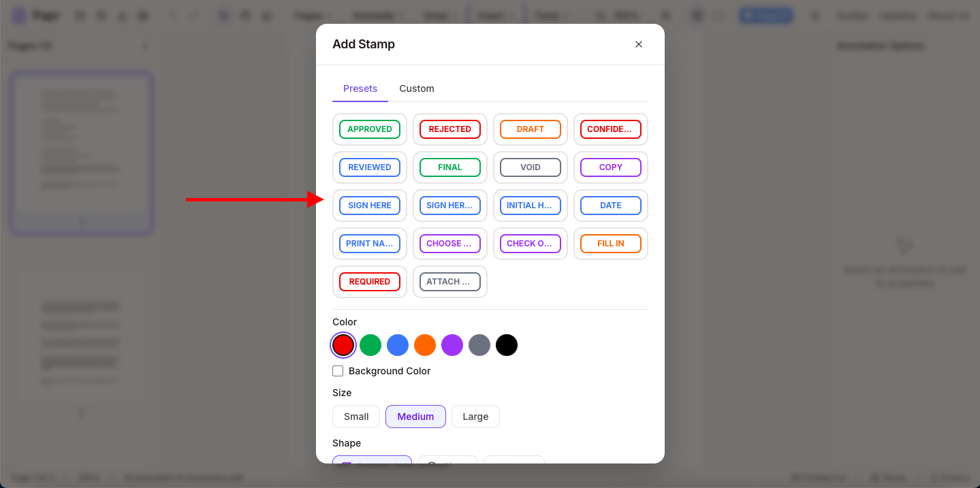
Task: Select the orange FILL IN stamp
Action: point(611,244)
